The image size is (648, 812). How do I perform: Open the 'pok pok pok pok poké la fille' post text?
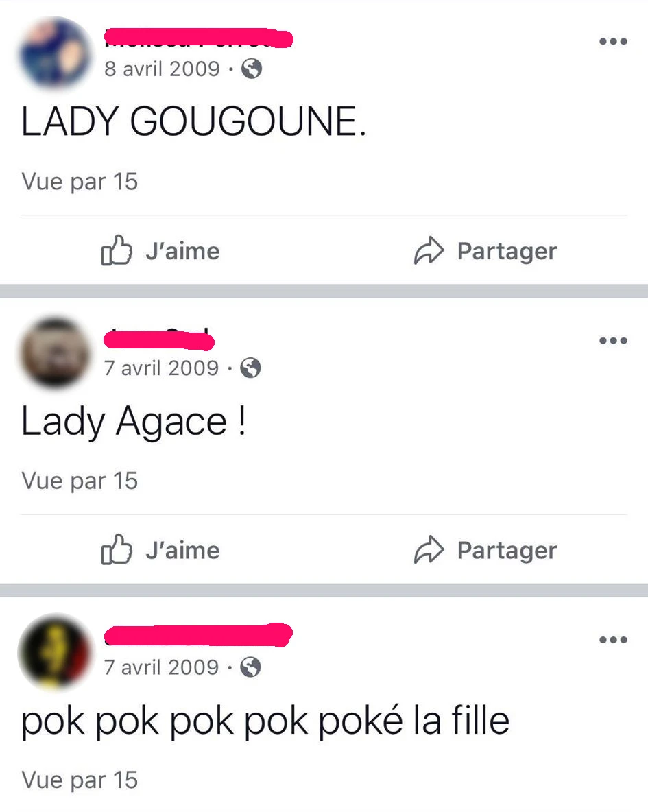click(x=265, y=721)
